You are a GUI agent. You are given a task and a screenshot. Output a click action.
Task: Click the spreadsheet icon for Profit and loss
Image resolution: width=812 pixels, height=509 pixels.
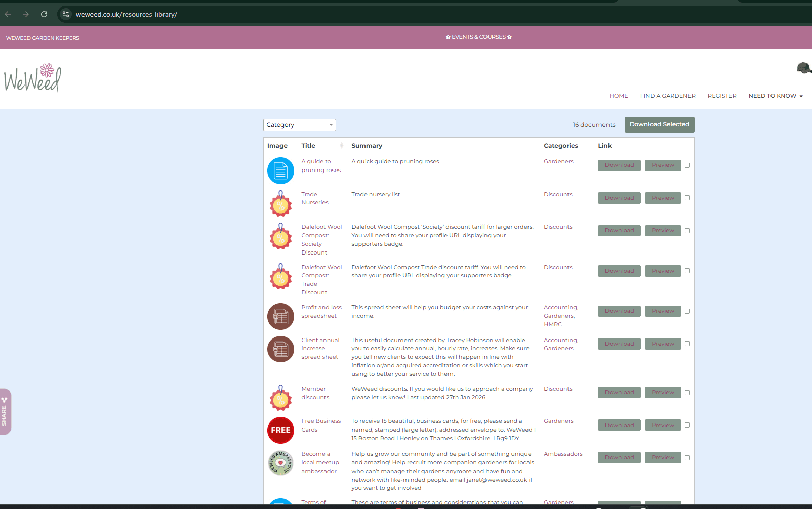280,316
